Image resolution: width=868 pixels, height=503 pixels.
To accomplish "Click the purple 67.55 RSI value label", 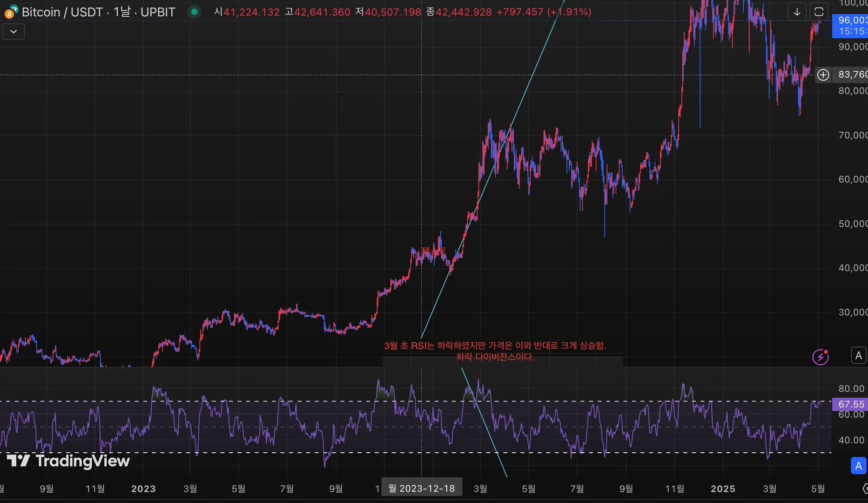I will [850, 404].
